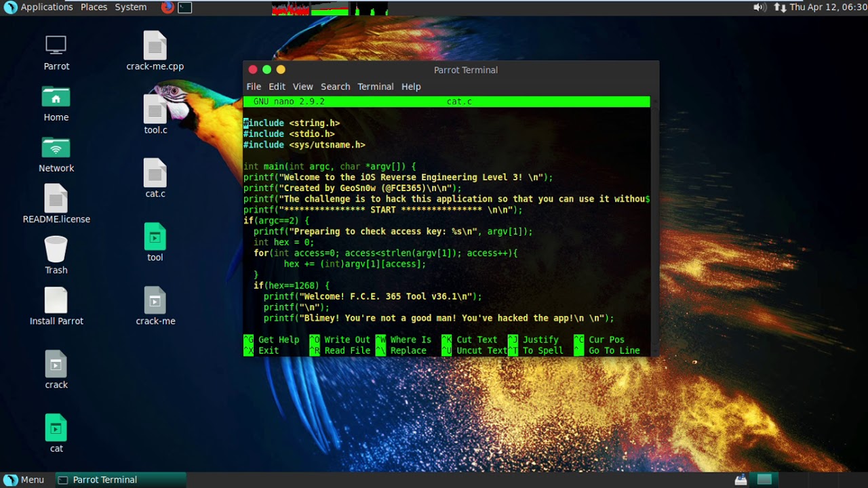
Task: Select the crack-me executable desktop icon
Action: [x=155, y=306]
